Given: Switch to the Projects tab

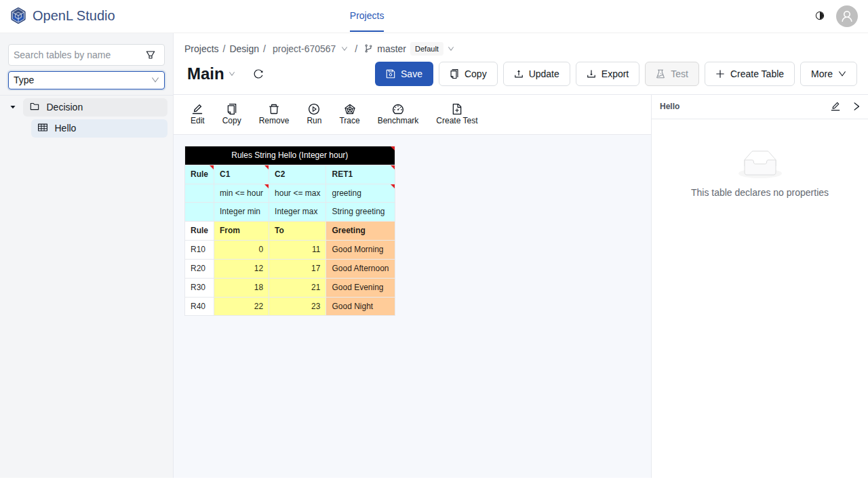Looking at the screenshot, I should 367,16.
